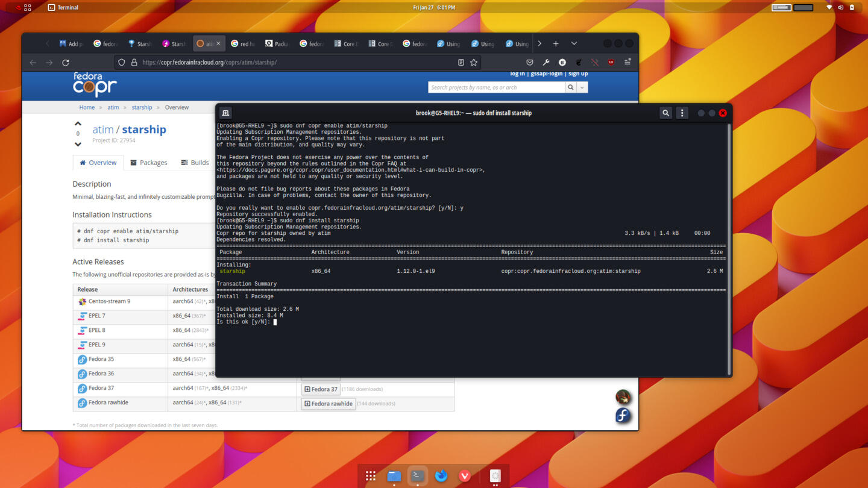Focus the Copr project search field
The height and width of the screenshot is (488, 868).
496,87
